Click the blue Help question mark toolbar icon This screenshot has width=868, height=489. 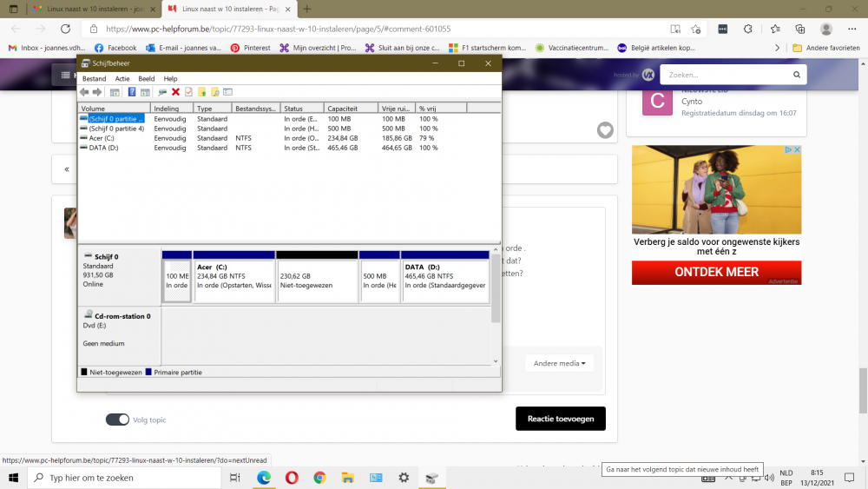(132, 92)
